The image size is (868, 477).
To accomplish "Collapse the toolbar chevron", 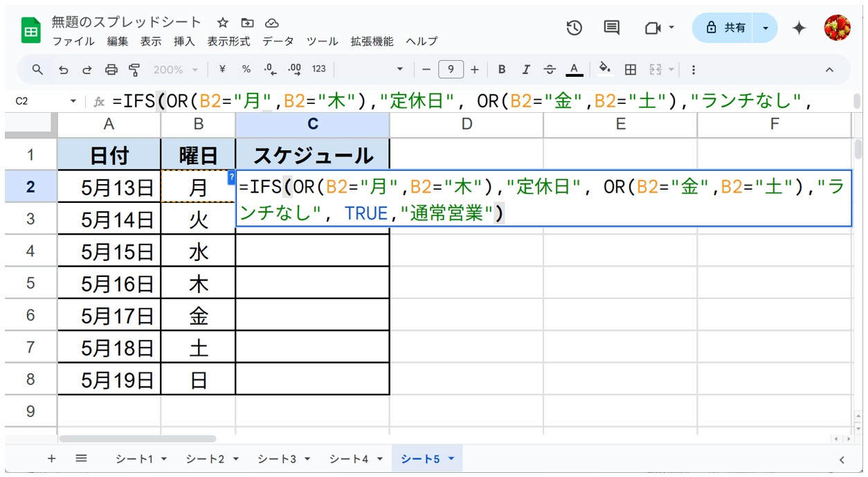I will (829, 69).
